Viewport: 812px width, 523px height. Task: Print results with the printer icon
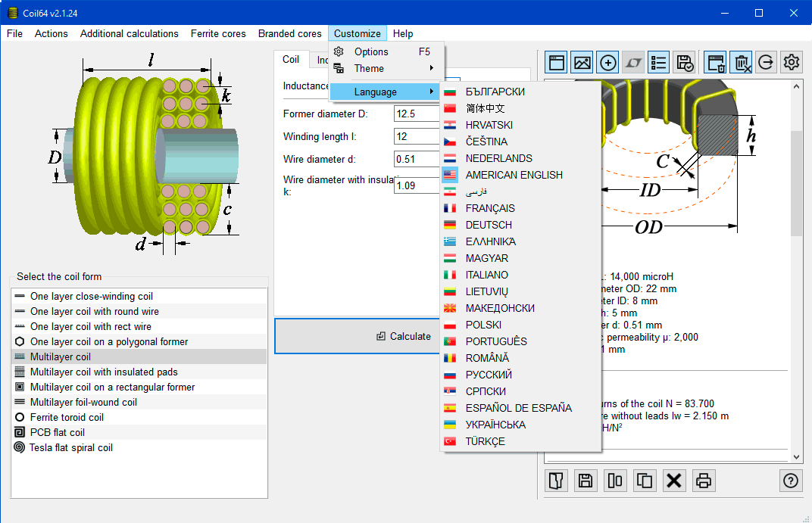[704, 481]
